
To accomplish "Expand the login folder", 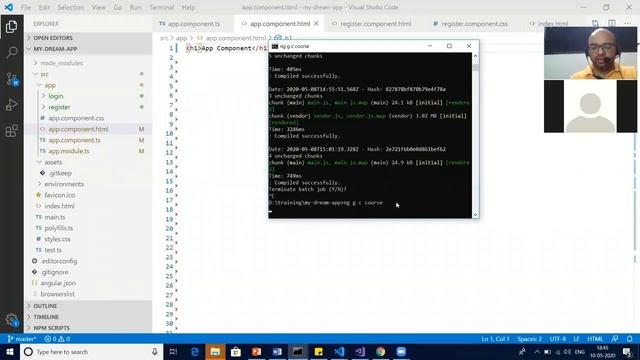I will [56, 96].
